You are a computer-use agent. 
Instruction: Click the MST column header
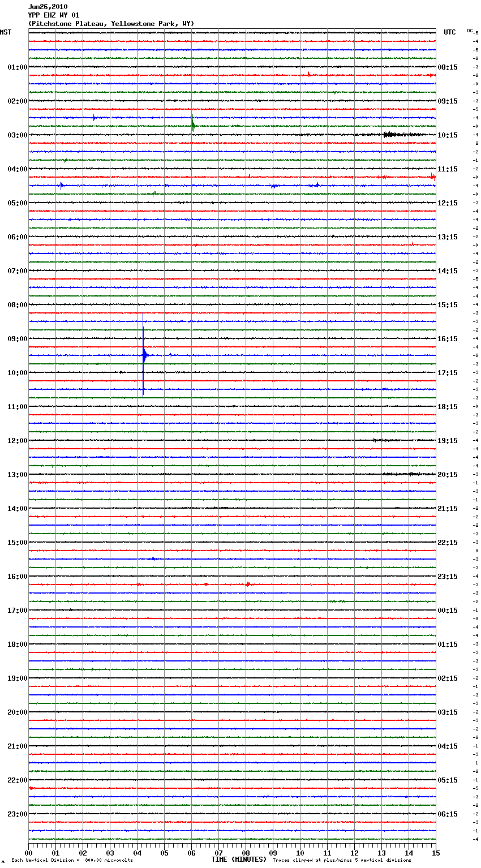6,32
